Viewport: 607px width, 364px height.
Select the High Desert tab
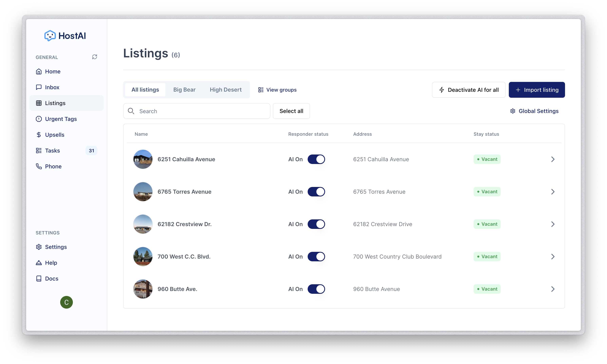[x=225, y=90]
